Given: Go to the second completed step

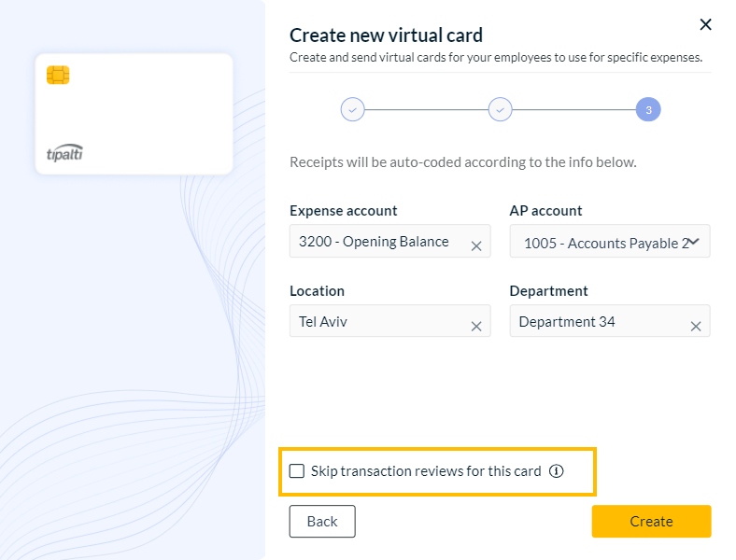Looking at the screenshot, I should (501, 110).
